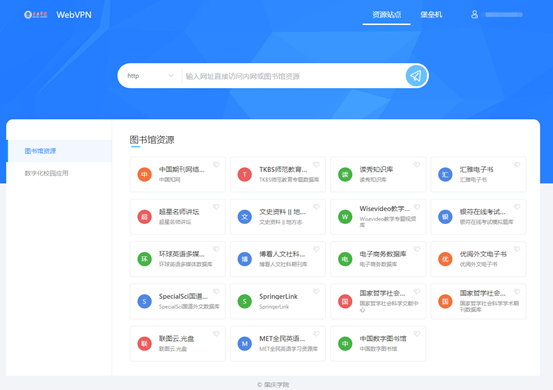
Task: Click the red T icon of TKBS师范教育
Action: click(244, 174)
